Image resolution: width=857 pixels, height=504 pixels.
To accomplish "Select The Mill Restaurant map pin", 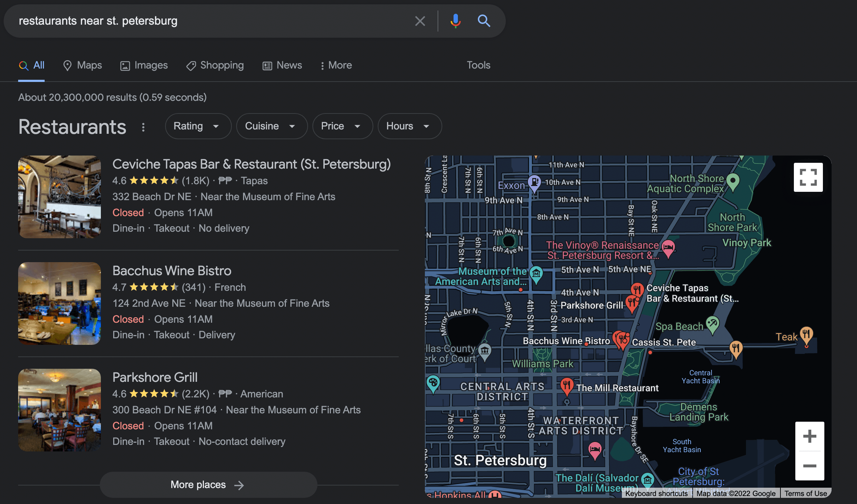I will point(566,387).
